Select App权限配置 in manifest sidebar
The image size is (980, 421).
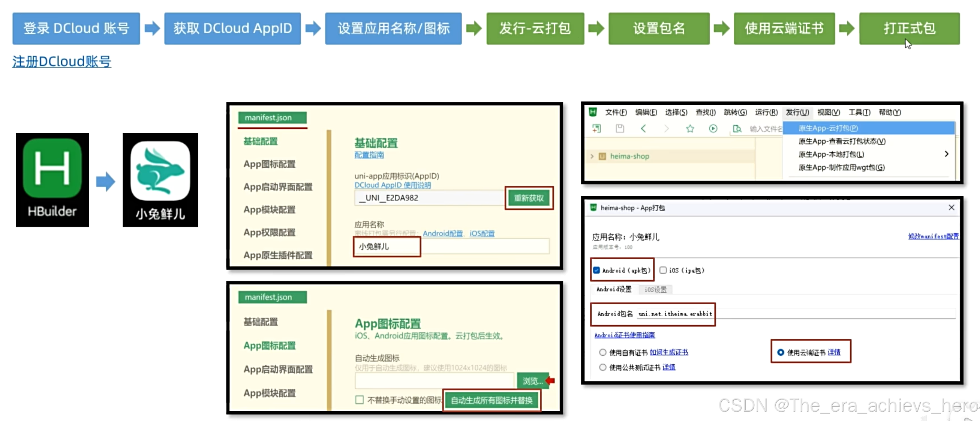[x=269, y=232]
